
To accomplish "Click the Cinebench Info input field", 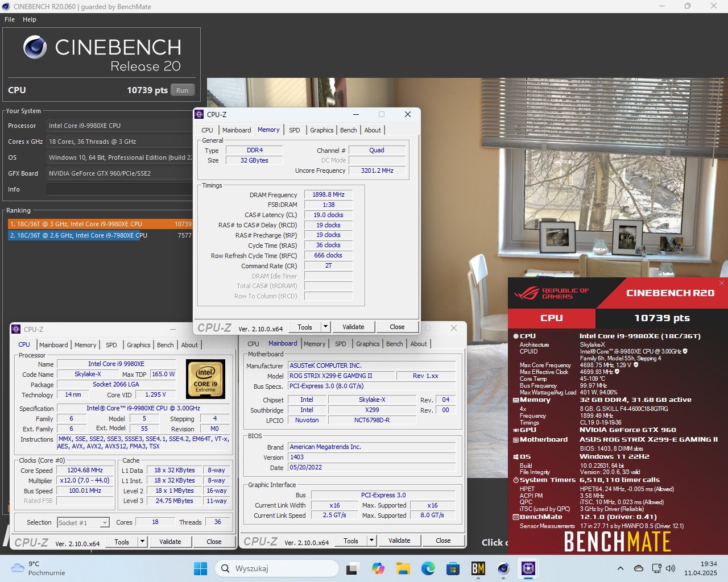I will pyautogui.click(x=120, y=189).
